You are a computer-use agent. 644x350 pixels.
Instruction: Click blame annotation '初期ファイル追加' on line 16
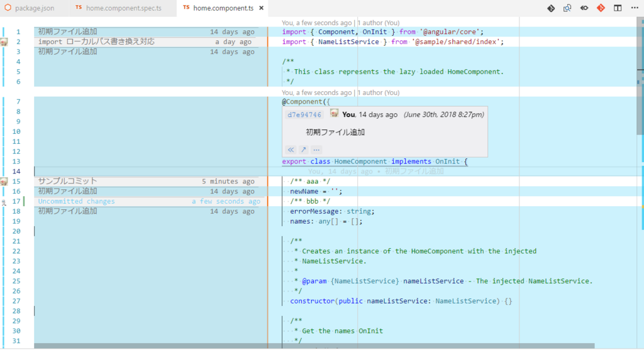tap(68, 191)
